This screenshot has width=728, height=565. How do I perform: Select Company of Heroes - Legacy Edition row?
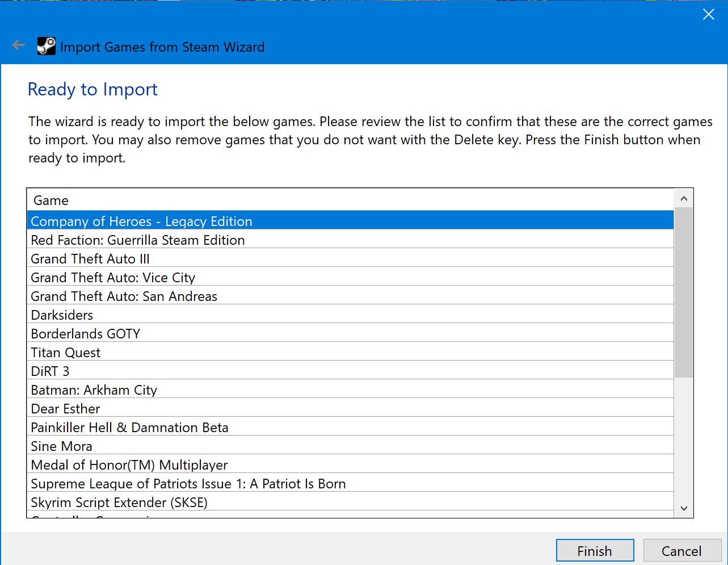351,220
